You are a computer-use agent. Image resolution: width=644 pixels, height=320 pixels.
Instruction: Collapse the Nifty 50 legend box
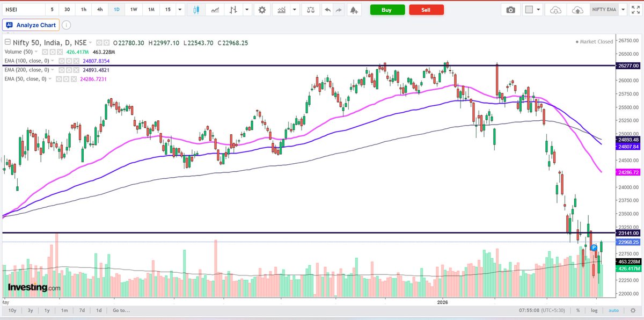(x=8, y=42)
